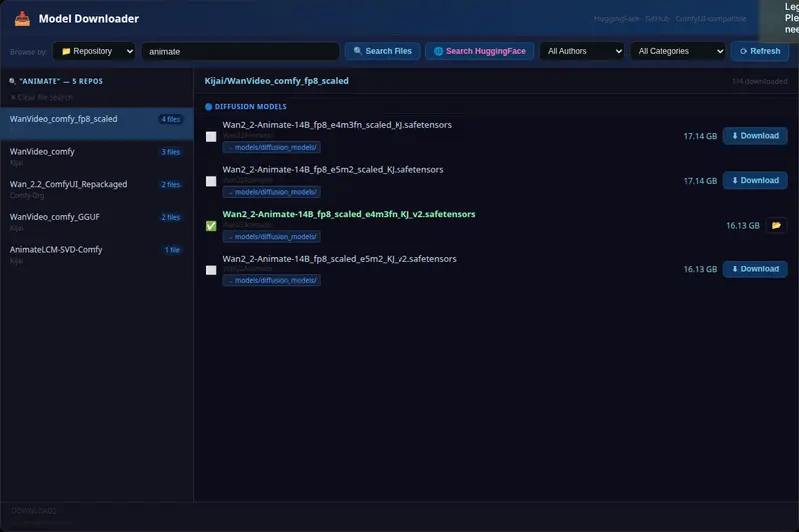The height and width of the screenshot is (532, 799).
Task: Click the search field containing 'animate'
Action: point(240,51)
